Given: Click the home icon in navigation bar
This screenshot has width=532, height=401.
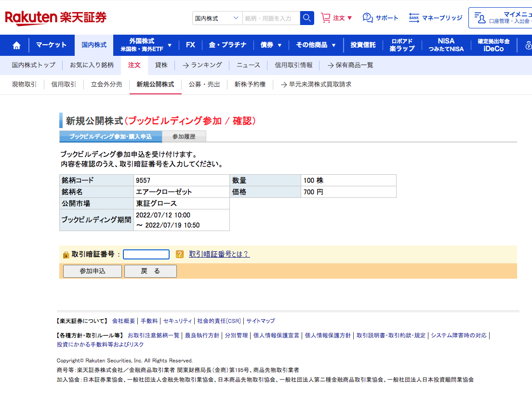Looking at the screenshot, I should pos(16,45).
